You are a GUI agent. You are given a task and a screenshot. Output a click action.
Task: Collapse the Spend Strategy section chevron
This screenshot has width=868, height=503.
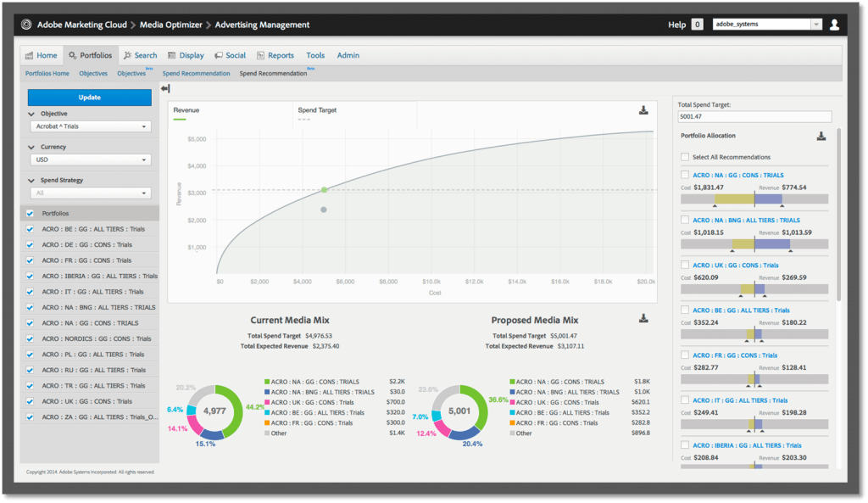pyautogui.click(x=31, y=181)
